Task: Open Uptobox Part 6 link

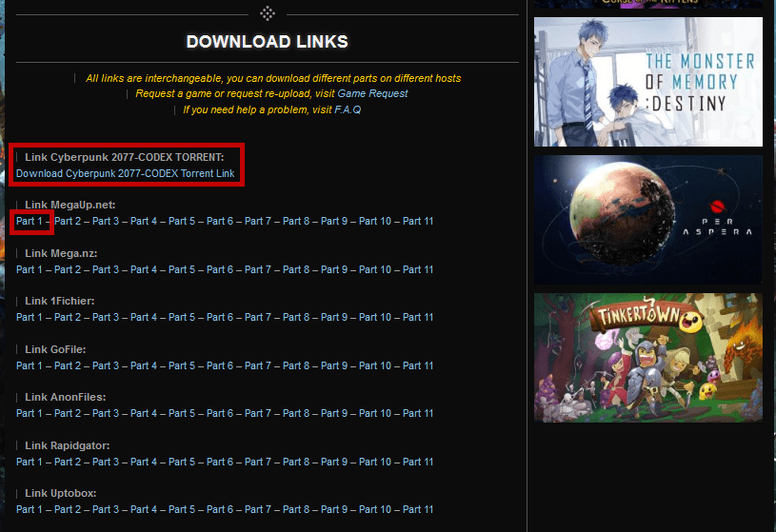Action: 220,509
